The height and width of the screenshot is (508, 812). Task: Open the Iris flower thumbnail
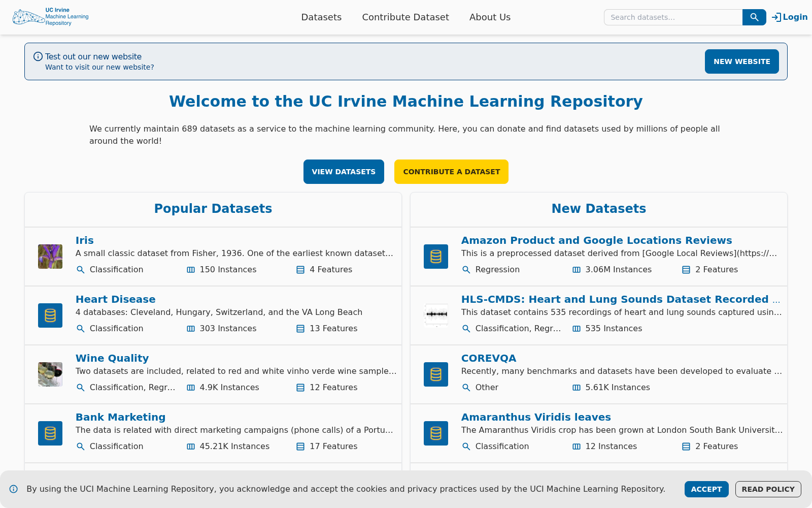pos(50,257)
